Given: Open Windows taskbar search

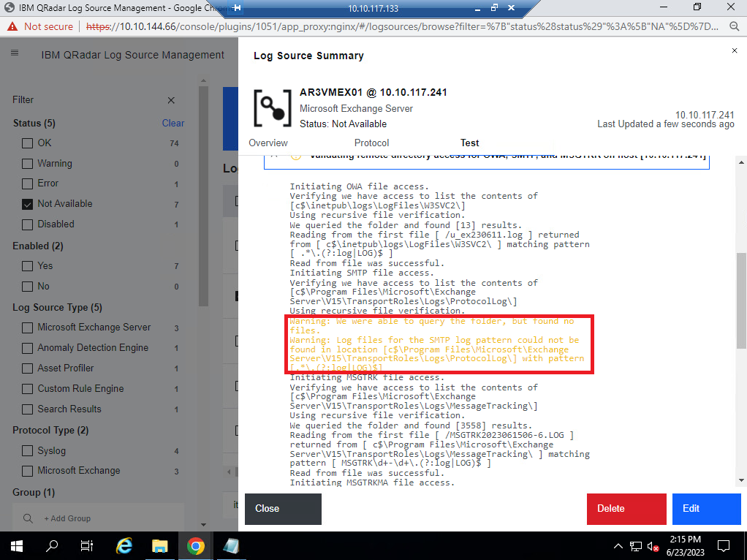Looking at the screenshot, I should [x=52, y=546].
